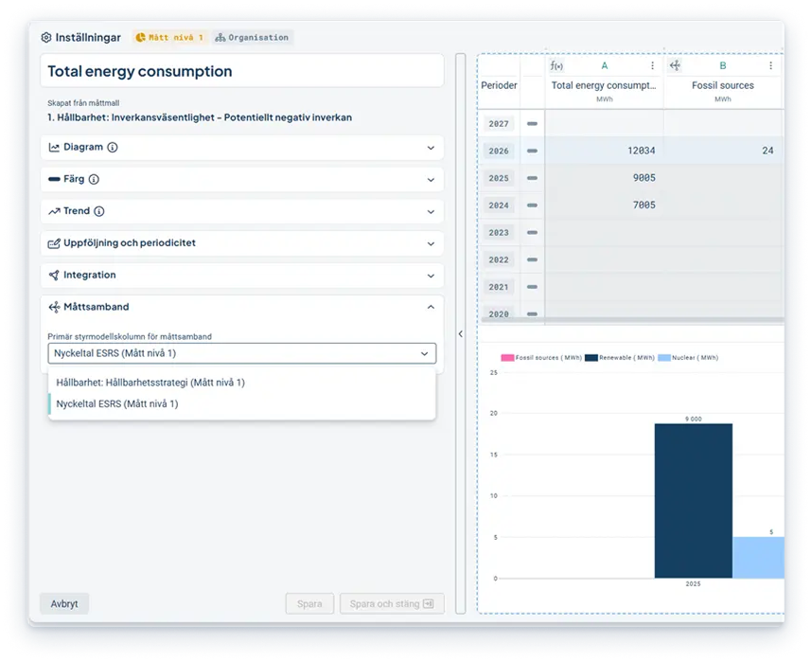Expand the Diagram section
The image size is (812, 662).
click(x=242, y=148)
